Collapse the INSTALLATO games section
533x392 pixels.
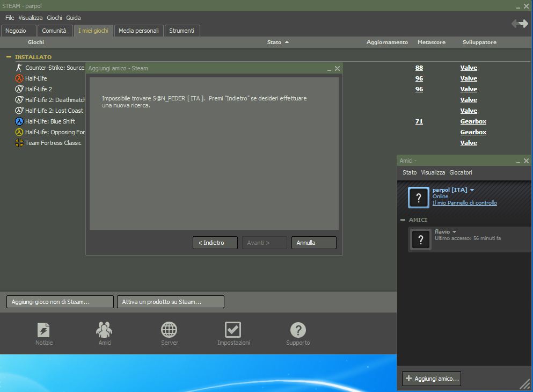9,57
